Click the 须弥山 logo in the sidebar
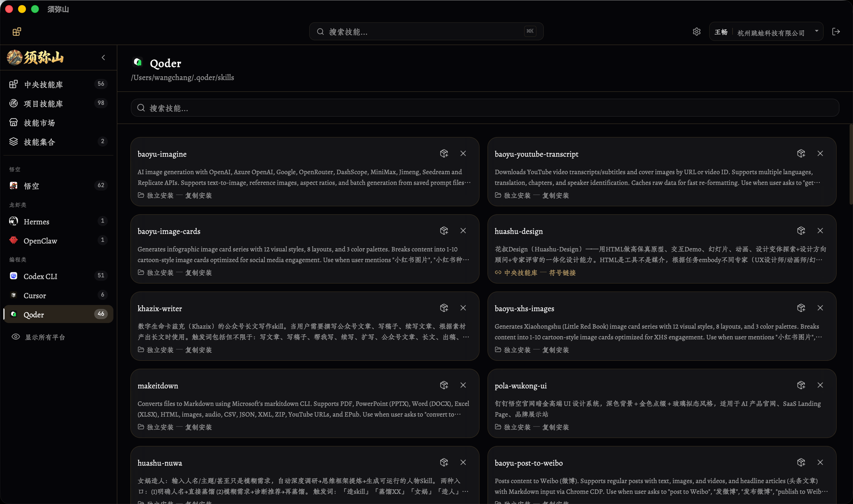The height and width of the screenshot is (504, 853). (x=35, y=57)
